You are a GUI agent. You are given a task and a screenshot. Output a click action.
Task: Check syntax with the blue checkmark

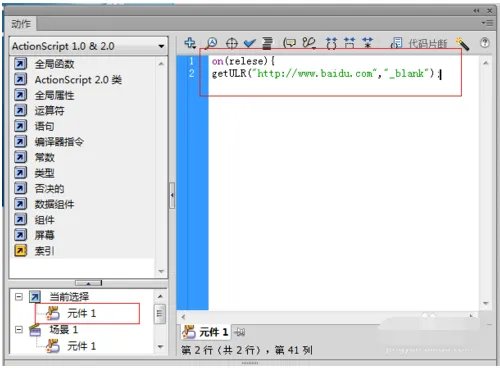click(x=250, y=43)
